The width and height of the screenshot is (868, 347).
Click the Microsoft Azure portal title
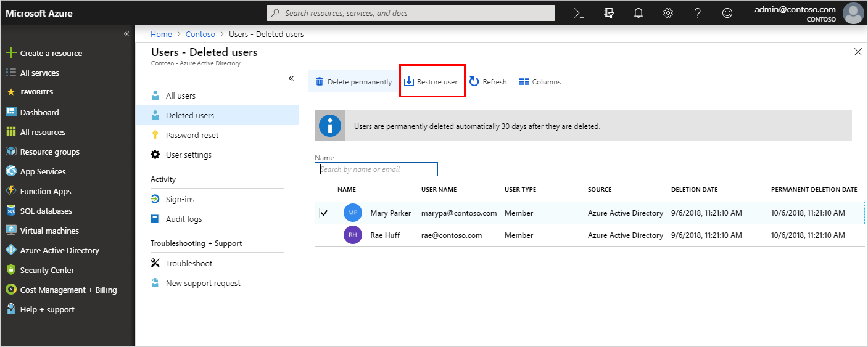tap(39, 13)
